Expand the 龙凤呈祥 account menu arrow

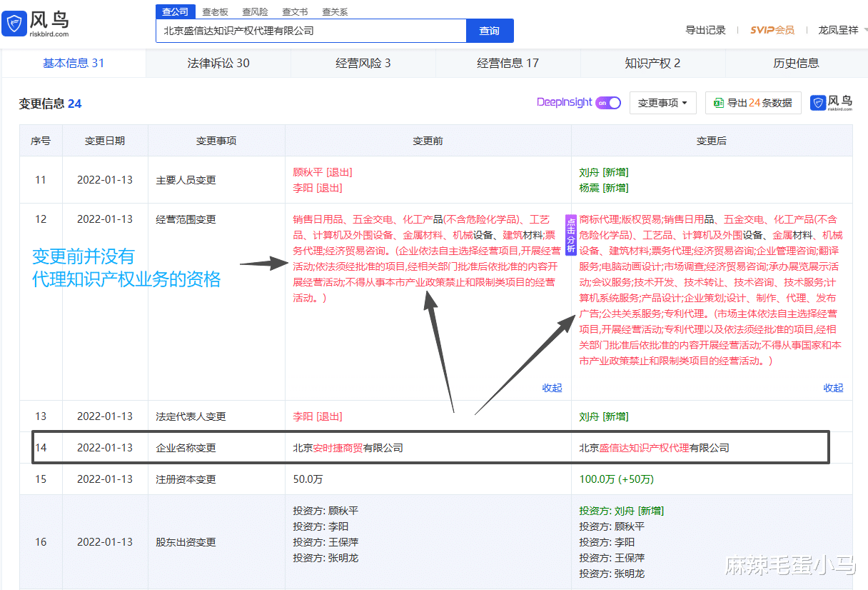865,30
